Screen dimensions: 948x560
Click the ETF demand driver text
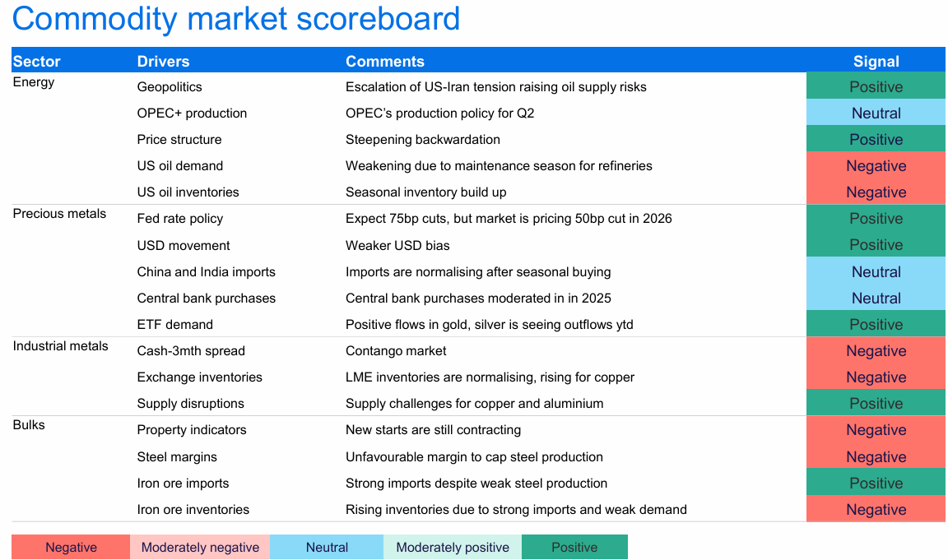point(174,325)
